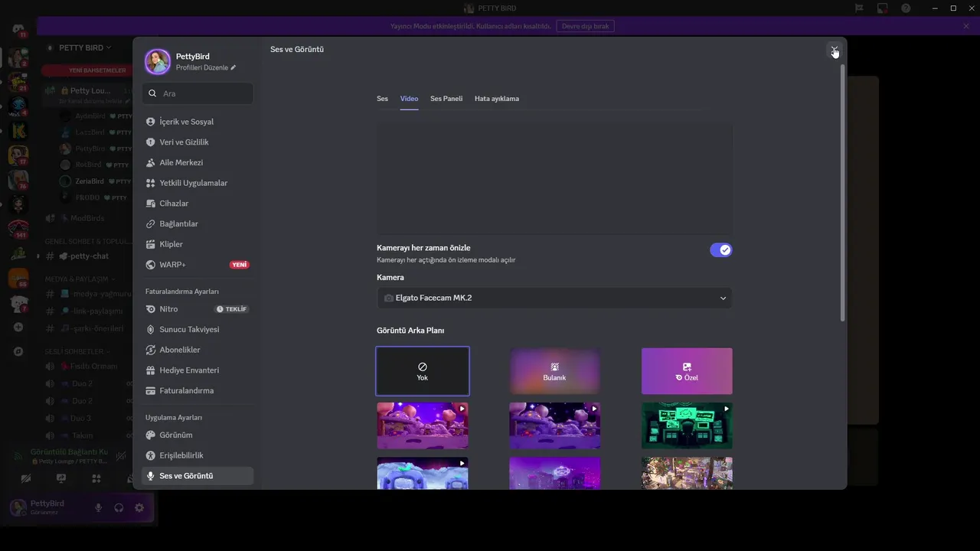Open Hediye Envanteri page

click(197, 370)
